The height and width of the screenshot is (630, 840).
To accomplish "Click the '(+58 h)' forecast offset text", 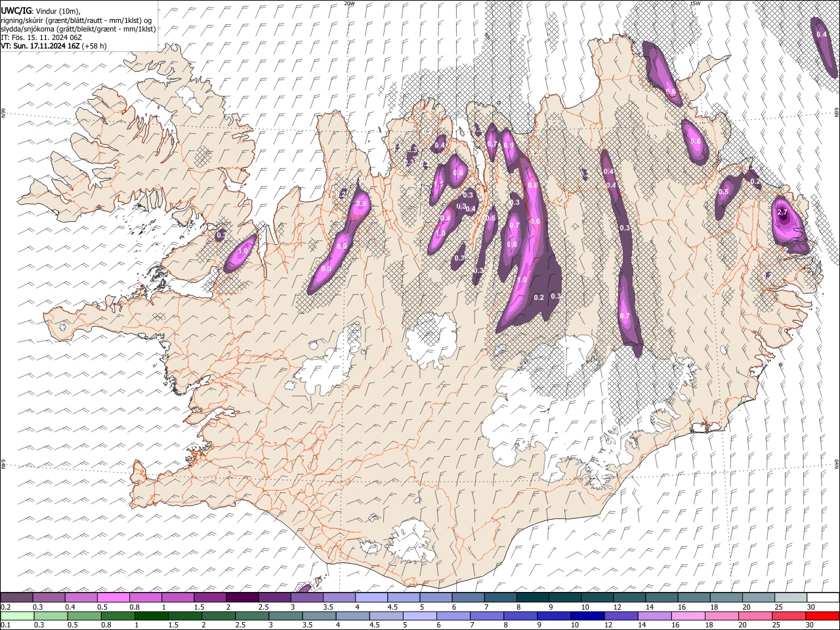I will tap(94, 46).
